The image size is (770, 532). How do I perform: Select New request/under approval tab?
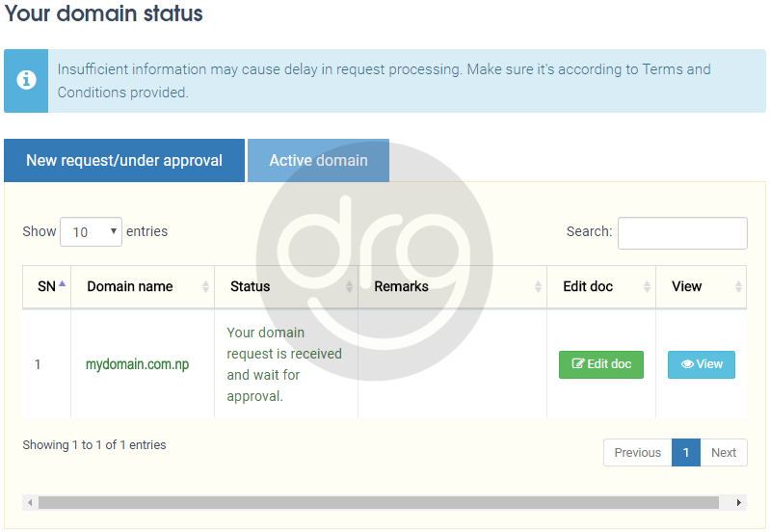tap(124, 161)
